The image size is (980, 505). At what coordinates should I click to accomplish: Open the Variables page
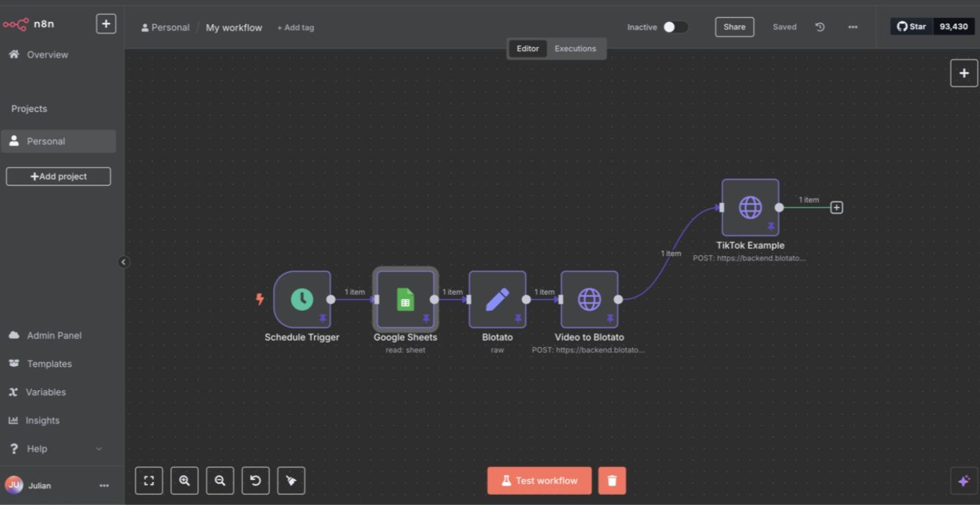46,392
